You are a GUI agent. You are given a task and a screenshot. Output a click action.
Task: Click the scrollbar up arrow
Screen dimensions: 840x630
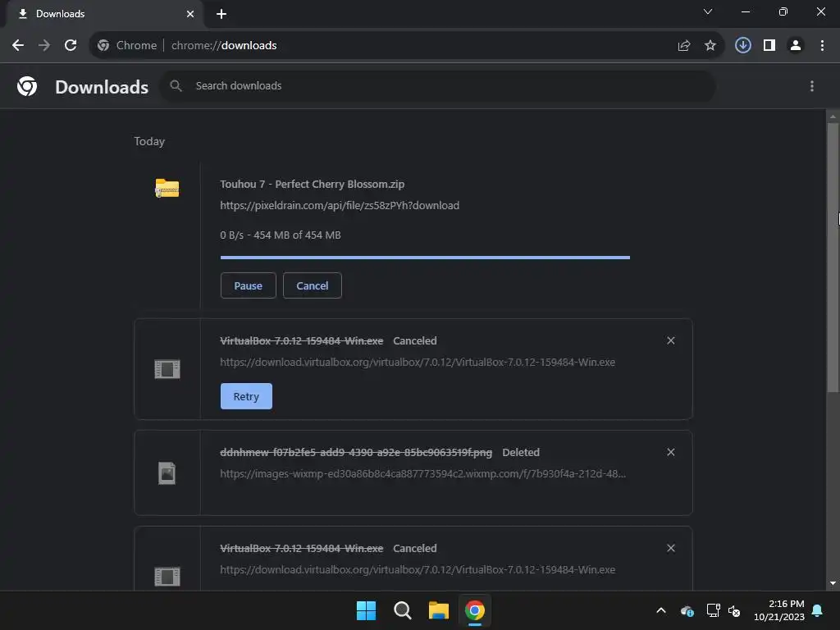(x=833, y=116)
